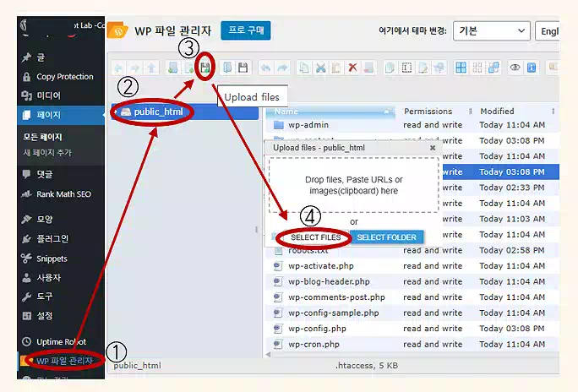Open the 도구 sidebar menu
Image resolution: width=578 pixels, height=392 pixels.
point(61,297)
